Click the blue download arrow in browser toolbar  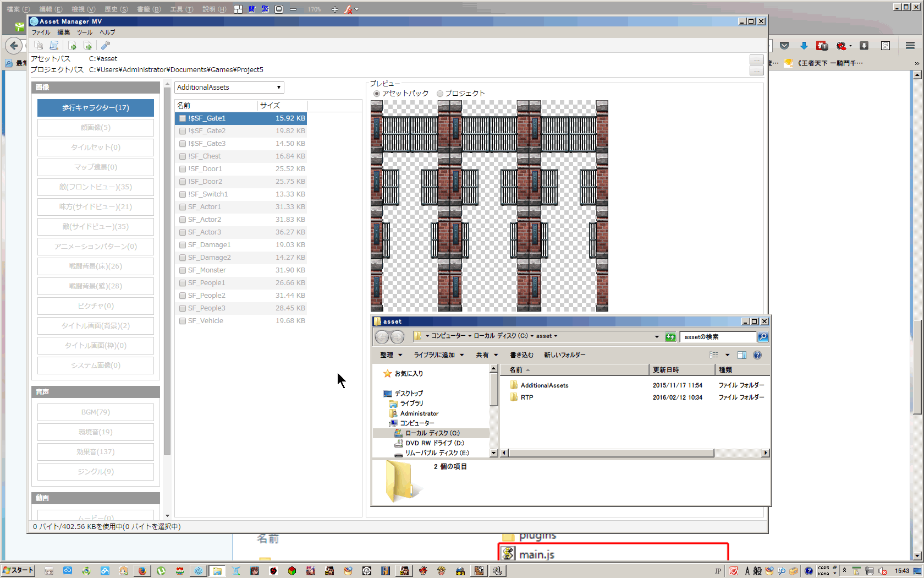pos(804,46)
